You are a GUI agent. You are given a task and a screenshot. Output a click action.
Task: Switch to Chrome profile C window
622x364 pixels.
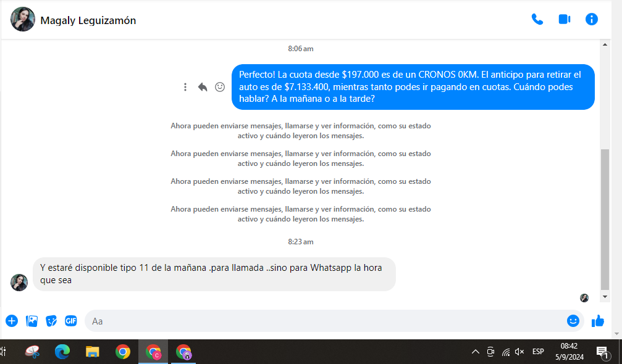click(153, 352)
